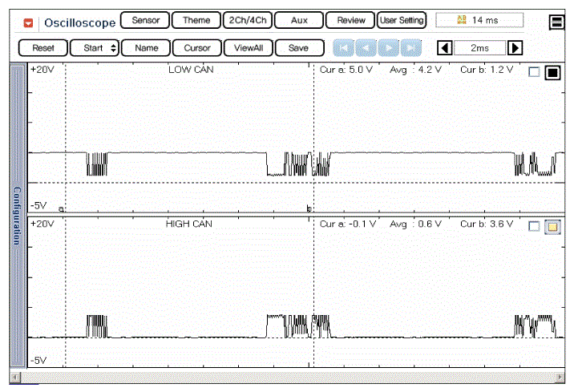Jump to first frame with skip-back button
The width and height of the screenshot is (574, 392).
coord(343,48)
